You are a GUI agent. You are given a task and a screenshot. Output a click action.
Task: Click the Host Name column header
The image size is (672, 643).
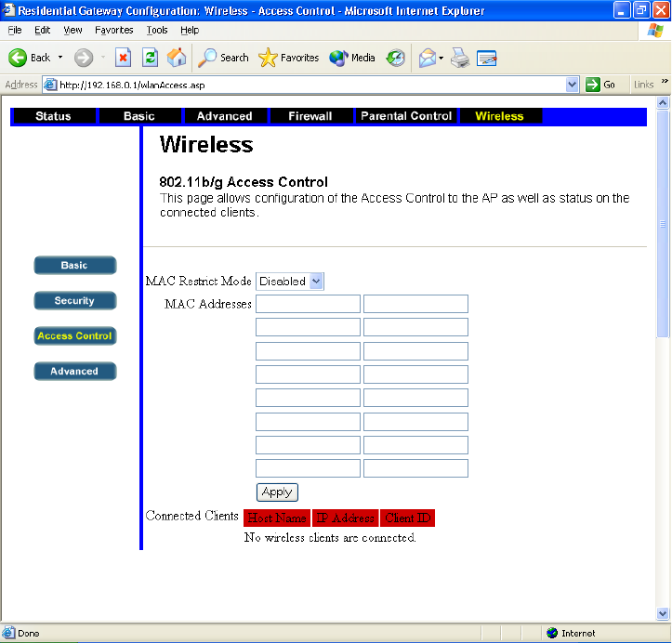[277, 518]
